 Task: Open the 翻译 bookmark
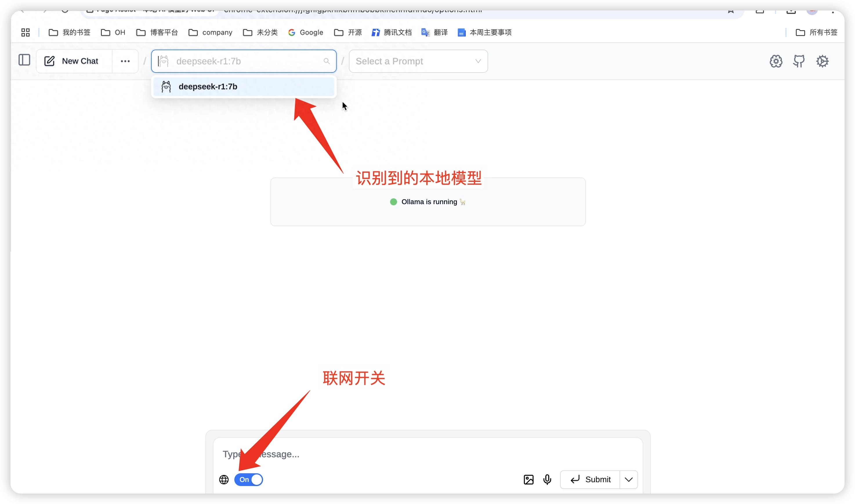coord(434,32)
